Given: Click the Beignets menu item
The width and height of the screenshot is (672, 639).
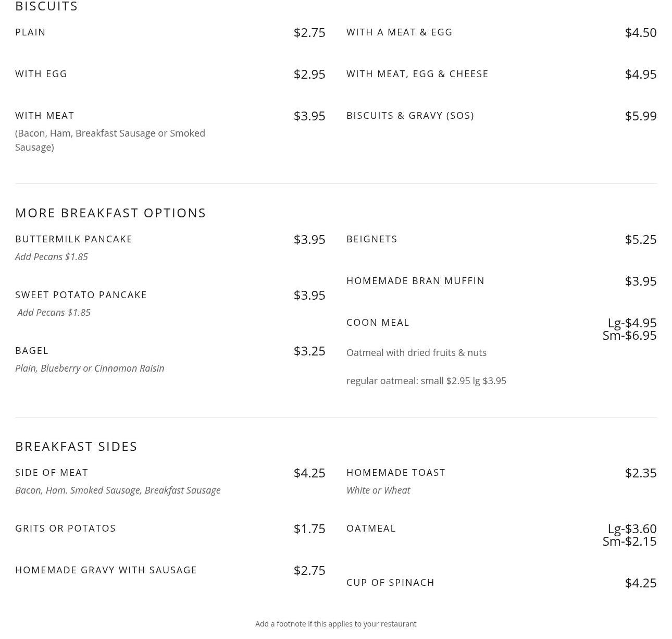Looking at the screenshot, I should point(372,239).
